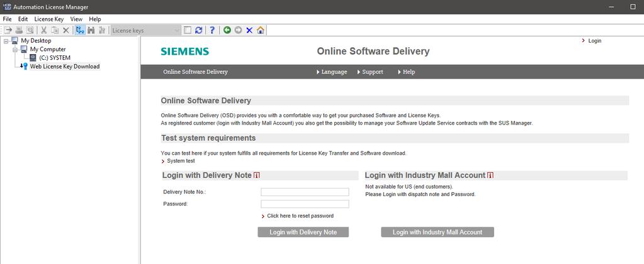644x264 pixels.
Task: Focus the Password input field
Action: point(305,204)
